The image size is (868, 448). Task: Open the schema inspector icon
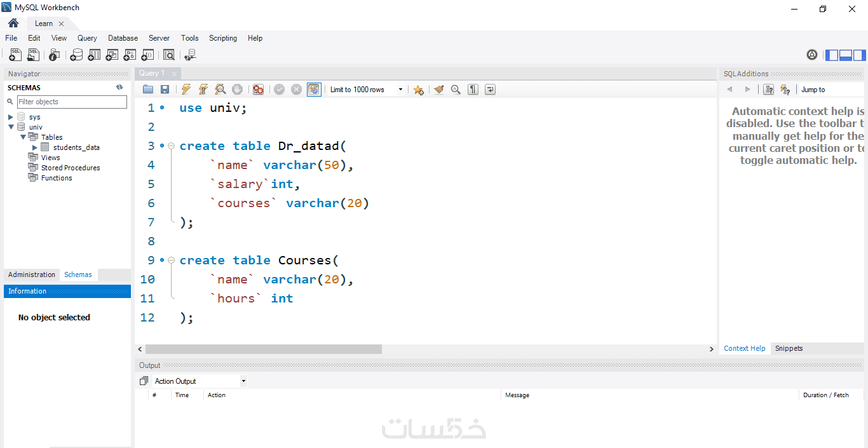55,55
